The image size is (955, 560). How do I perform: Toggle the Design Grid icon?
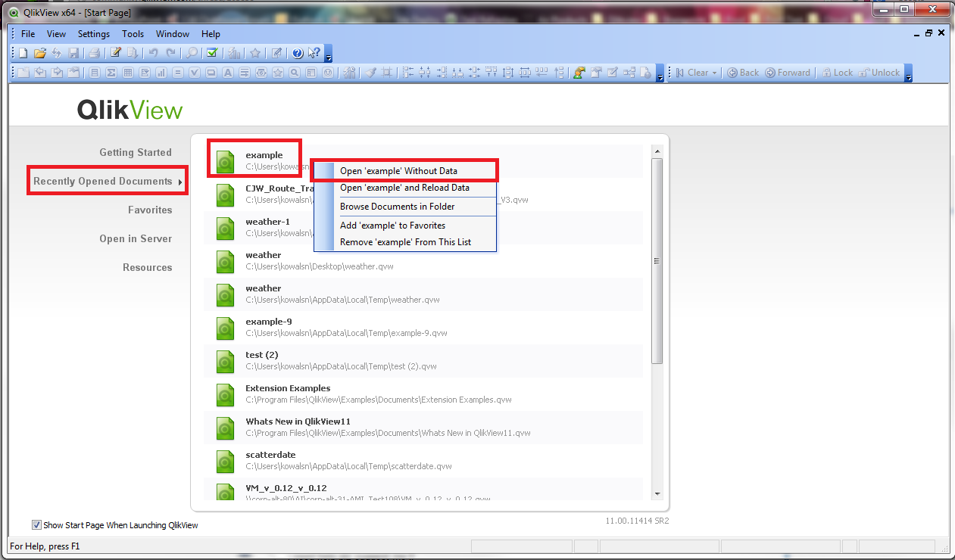(x=387, y=73)
